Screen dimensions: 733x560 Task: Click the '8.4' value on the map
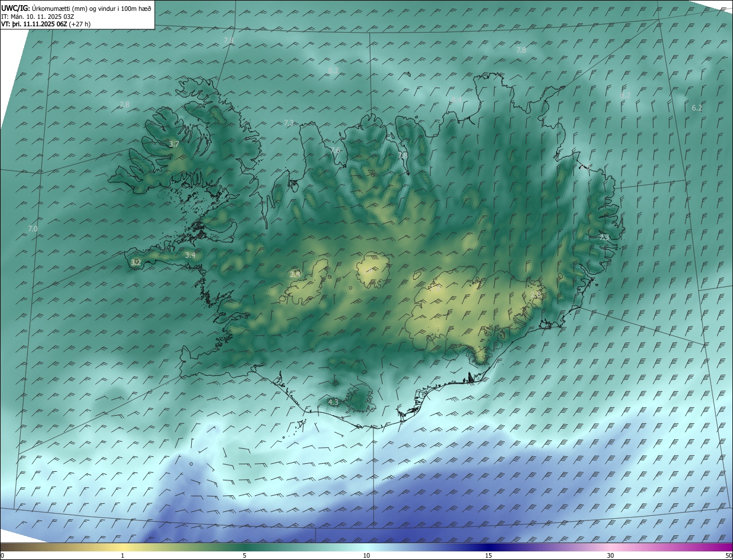pos(456,100)
